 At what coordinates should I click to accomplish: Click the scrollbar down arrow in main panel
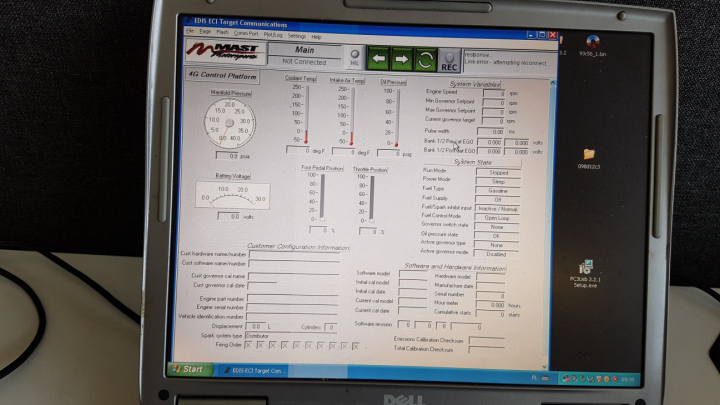pos(545,366)
